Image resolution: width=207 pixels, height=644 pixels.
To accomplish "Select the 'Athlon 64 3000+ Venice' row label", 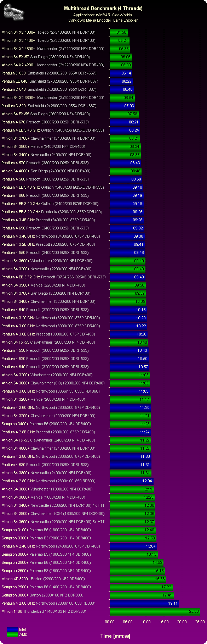I will tap(44, 497).
